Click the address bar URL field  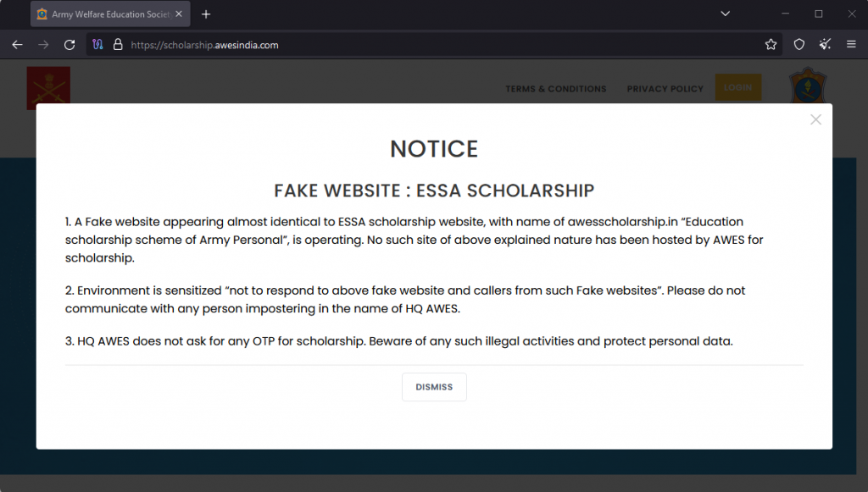point(424,45)
